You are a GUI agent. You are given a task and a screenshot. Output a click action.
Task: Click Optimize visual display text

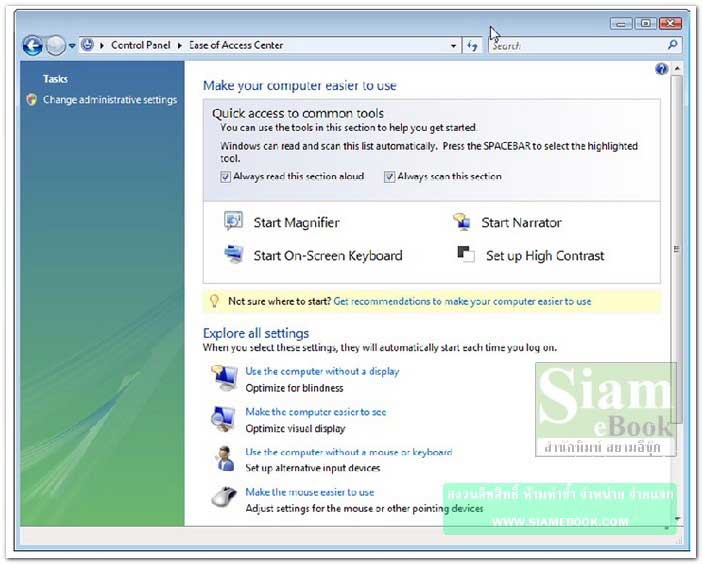coord(295,428)
